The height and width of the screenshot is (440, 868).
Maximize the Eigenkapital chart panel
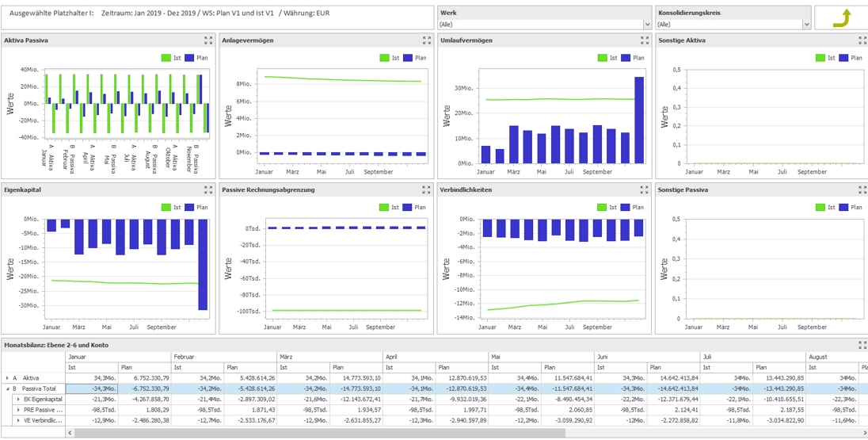point(208,190)
